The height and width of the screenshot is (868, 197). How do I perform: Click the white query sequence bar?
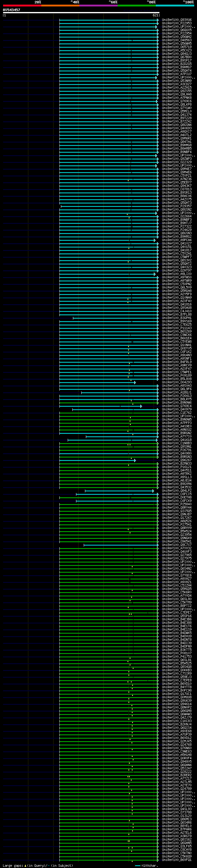[x=81, y=12]
